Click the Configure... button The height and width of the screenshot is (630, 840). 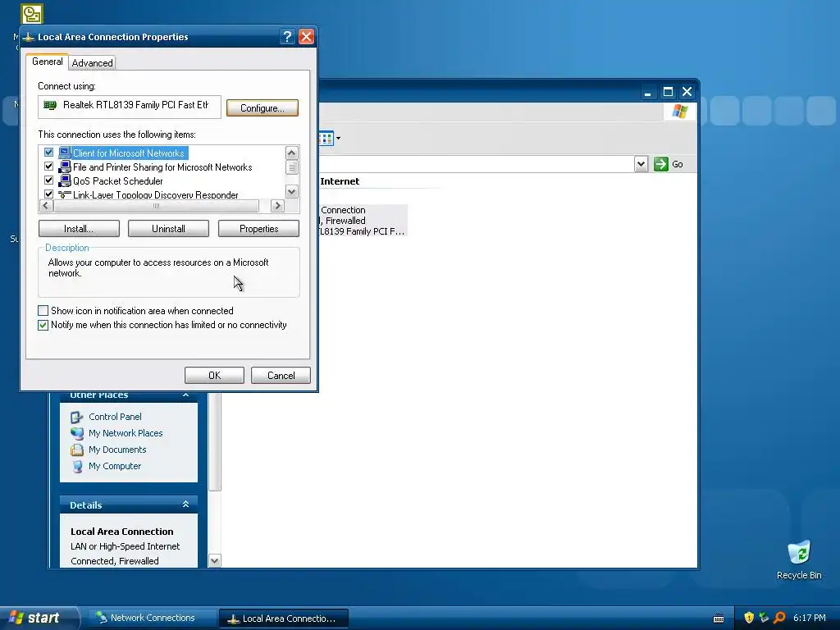click(262, 107)
